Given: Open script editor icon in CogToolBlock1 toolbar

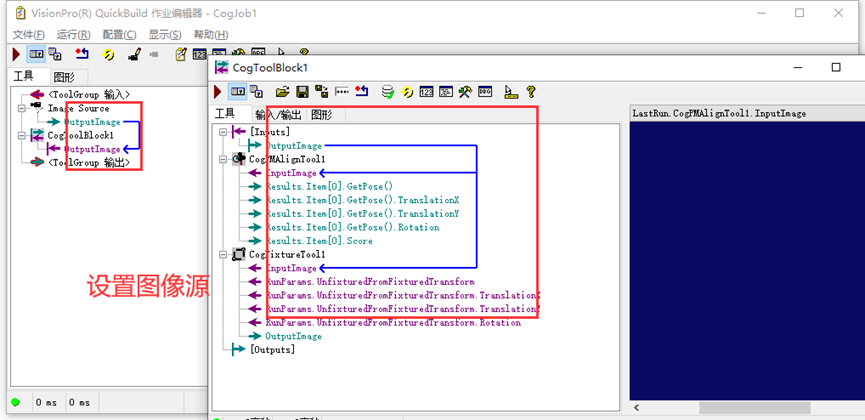Looking at the screenshot, I should click(446, 92).
